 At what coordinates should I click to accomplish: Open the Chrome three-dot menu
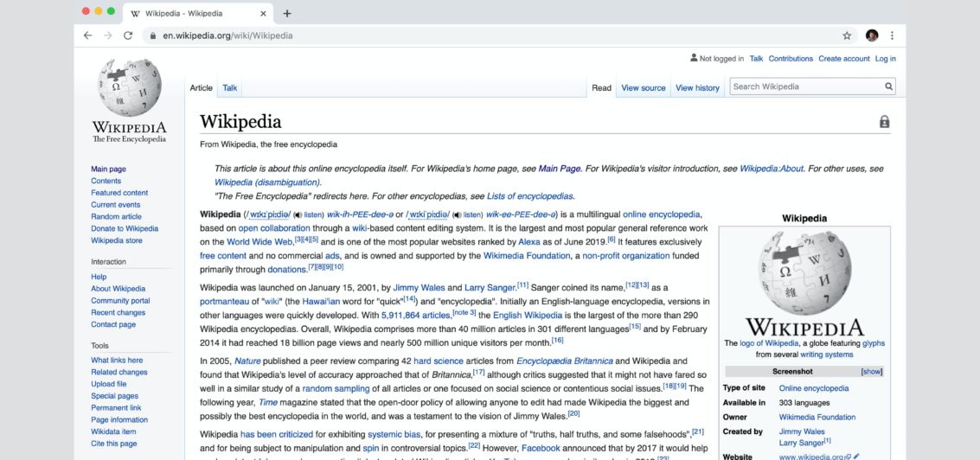pyautogui.click(x=892, y=35)
